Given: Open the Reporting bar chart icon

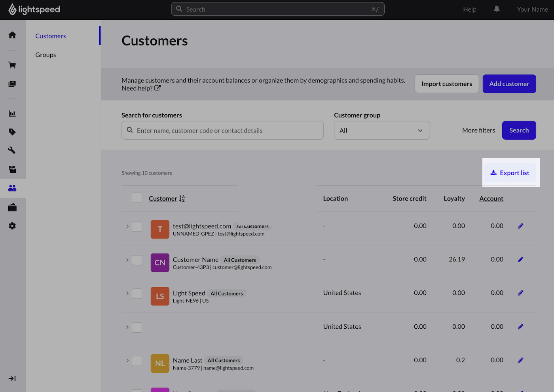Looking at the screenshot, I should point(12,114).
